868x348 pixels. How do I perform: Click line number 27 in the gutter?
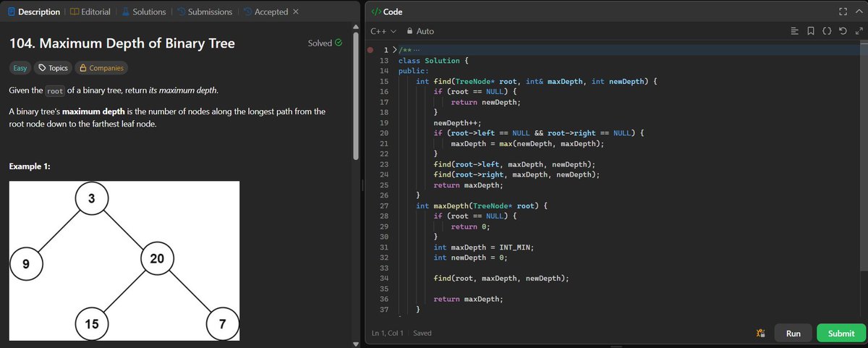(x=384, y=206)
